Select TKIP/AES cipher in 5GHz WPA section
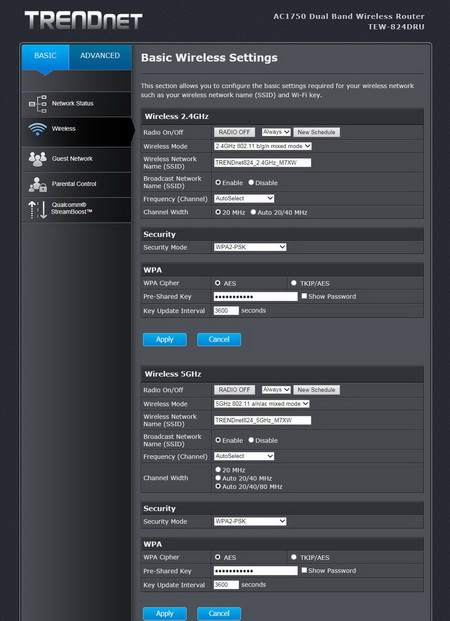Viewport: 450px width, 621px height. (x=294, y=557)
